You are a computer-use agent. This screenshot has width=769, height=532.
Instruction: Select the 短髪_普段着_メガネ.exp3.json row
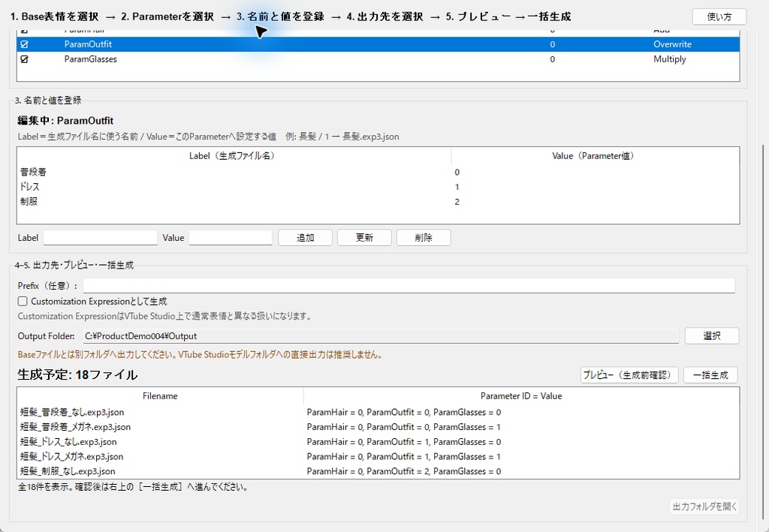pyautogui.click(x=378, y=427)
